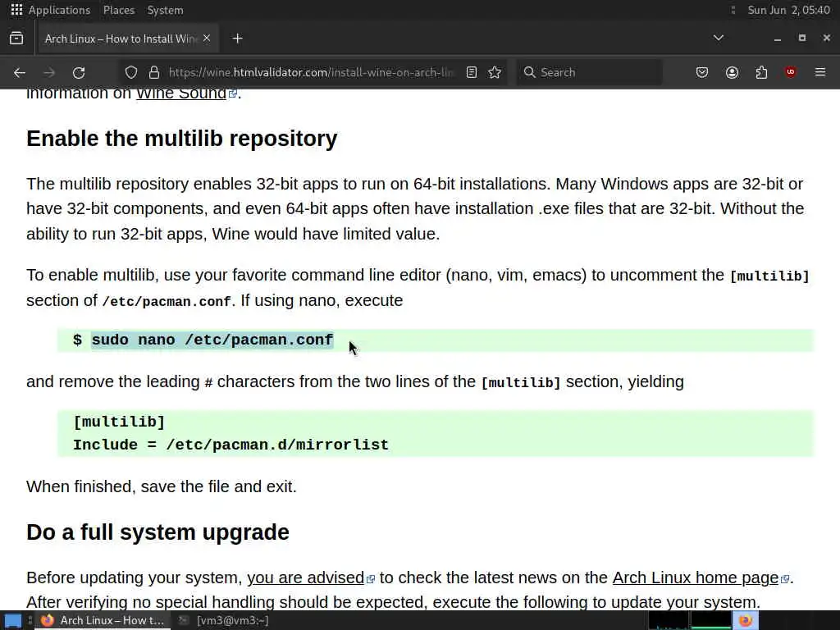Switch to Firefox Arch Linux taskbar window
The height and width of the screenshot is (630, 840).
tap(103, 620)
